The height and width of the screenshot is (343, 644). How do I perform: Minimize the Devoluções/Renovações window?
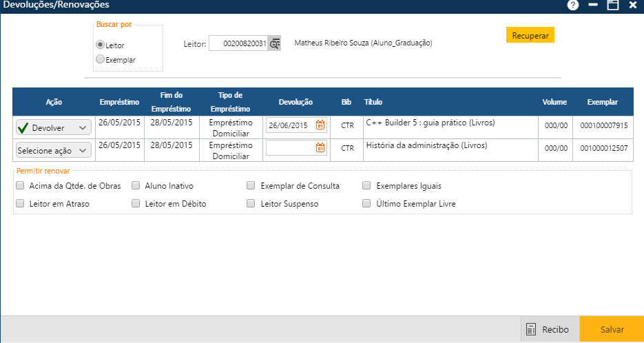592,5
